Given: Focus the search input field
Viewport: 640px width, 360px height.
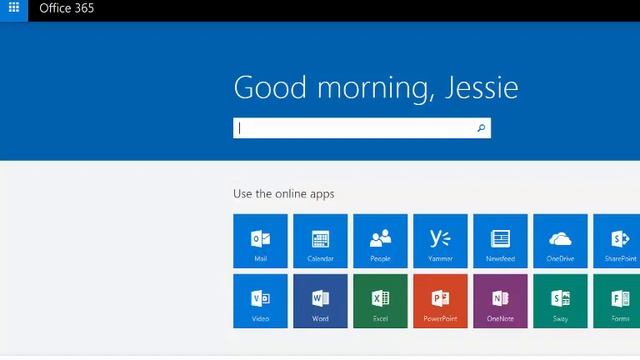Looking at the screenshot, I should coord(362,128).
